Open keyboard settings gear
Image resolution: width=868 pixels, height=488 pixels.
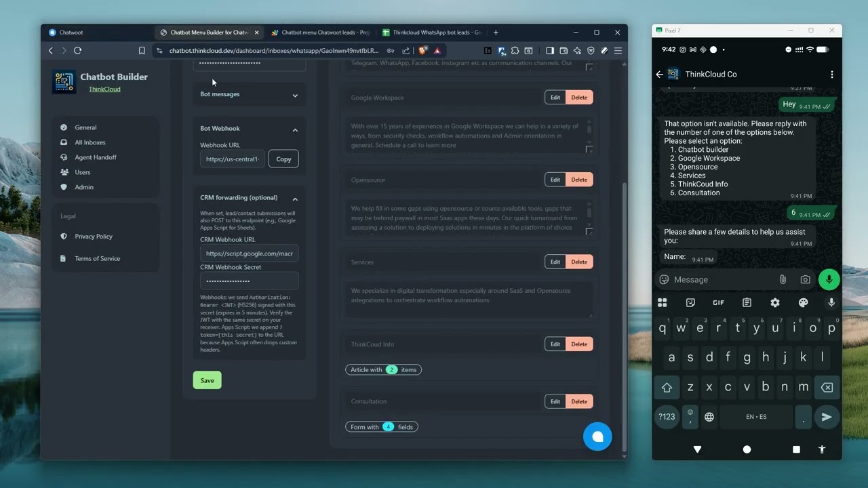click(x=775, y=303)
